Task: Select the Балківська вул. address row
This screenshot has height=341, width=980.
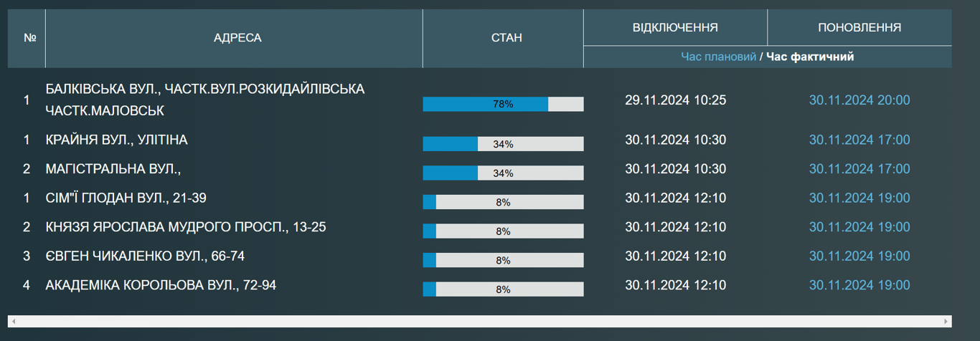Action: pos(204,100)
